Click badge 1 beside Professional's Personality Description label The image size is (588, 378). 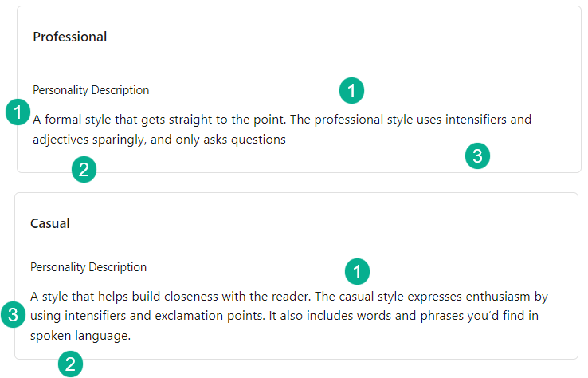[x=351, y=90]
